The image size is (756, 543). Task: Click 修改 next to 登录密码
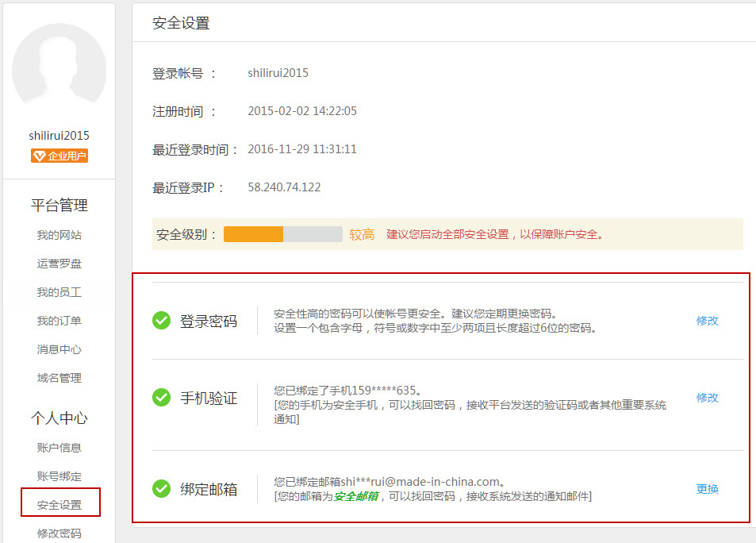pyautogui.click(x=706, y=320)
